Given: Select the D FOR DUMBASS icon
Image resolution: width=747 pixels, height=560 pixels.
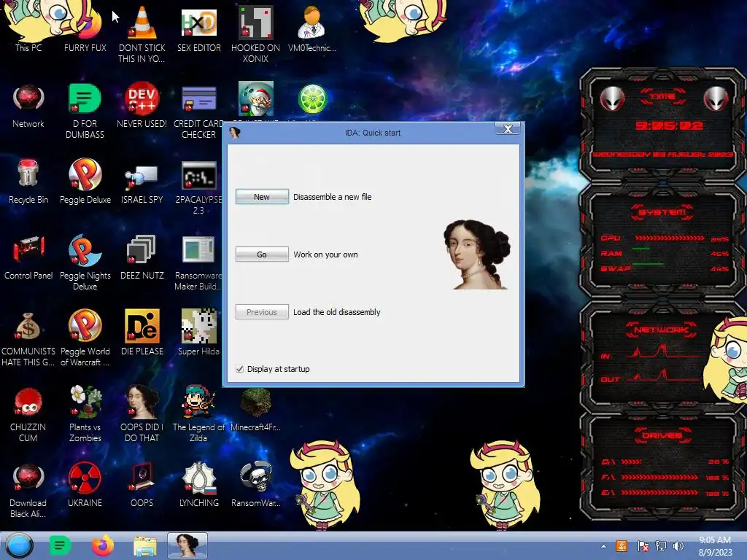Looking at the screenshot, I should 85,111.
